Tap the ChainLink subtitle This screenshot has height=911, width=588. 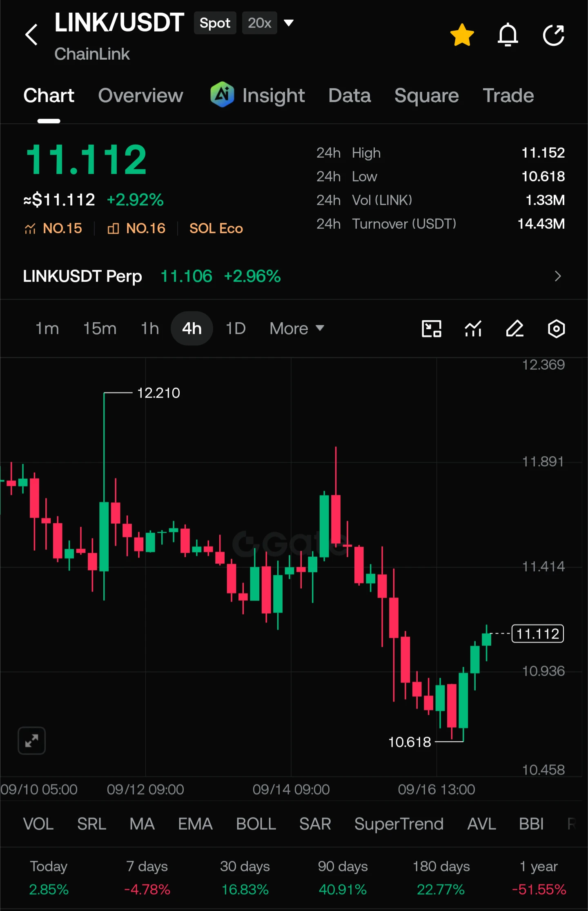92,54
